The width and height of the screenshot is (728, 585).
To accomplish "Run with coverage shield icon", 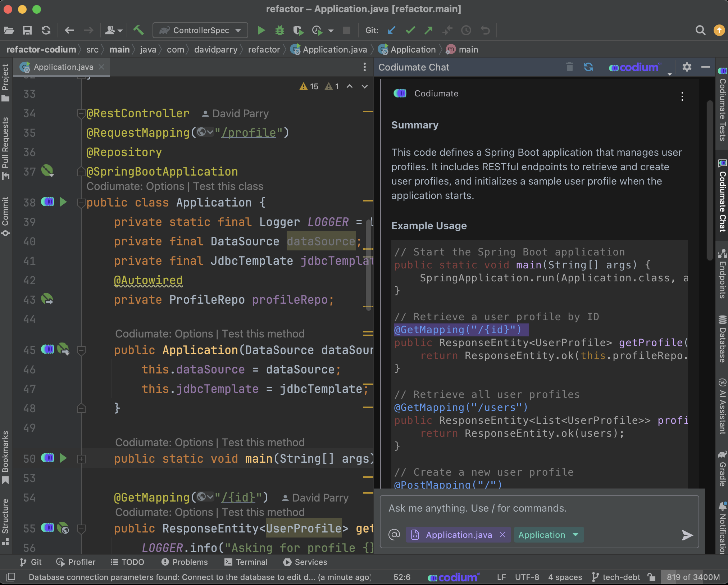I will tap(298, 30).
